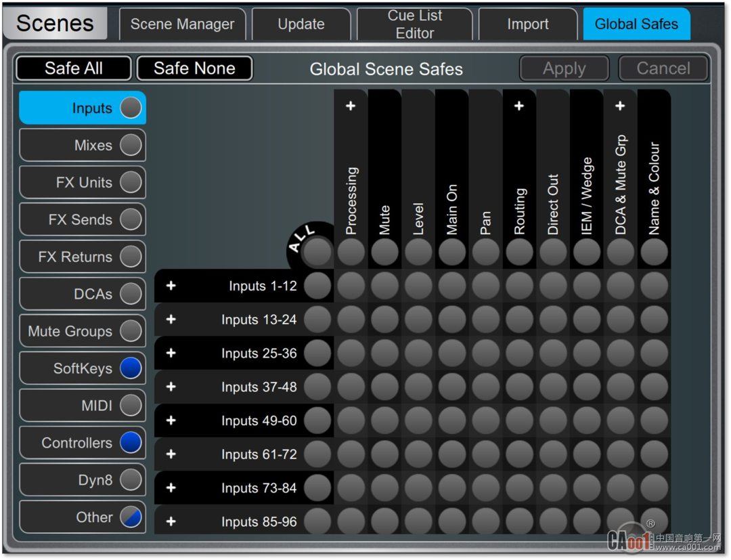Viewport: 731px width, 560px height.
Task: Switch to the Cue List Editor tab
Action: coord(414,24)
